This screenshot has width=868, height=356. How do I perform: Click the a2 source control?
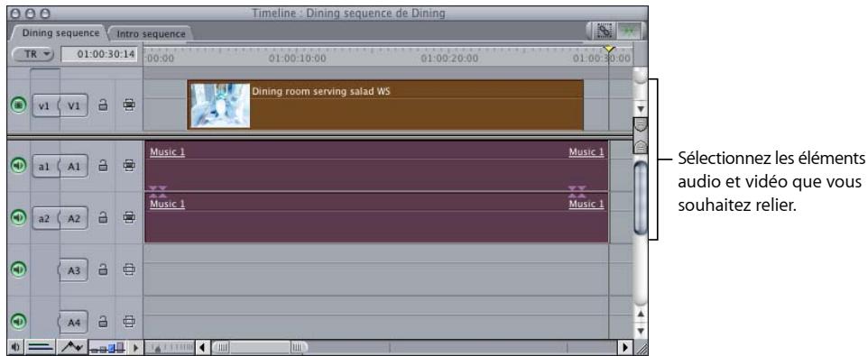coord(45,218)
